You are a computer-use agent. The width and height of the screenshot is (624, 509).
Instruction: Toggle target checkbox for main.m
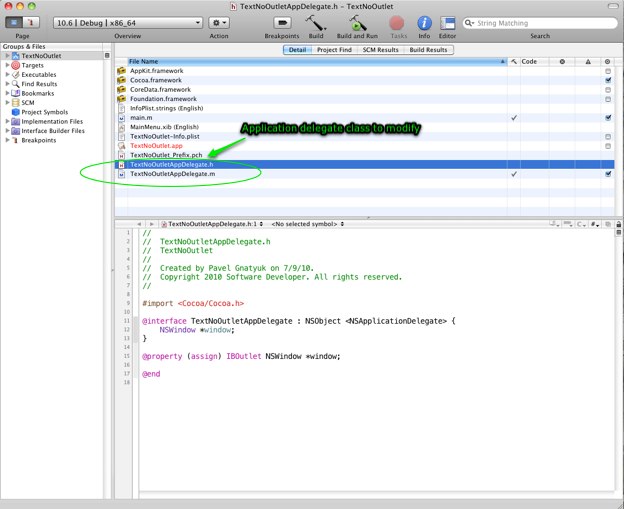[x=608, y=117]
